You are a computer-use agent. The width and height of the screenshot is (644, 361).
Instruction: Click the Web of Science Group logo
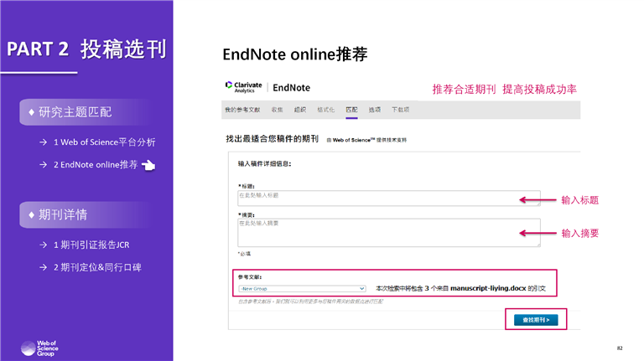point(39,348)
